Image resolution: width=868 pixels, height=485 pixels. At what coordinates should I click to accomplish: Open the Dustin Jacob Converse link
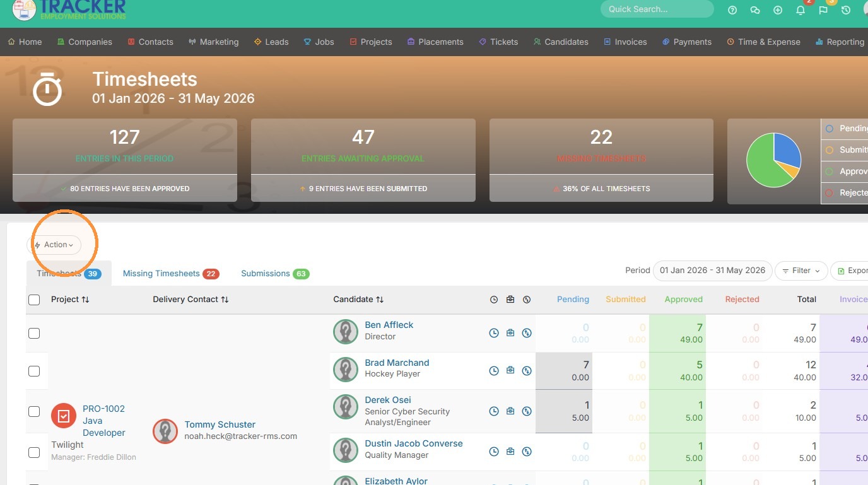[x=414, y=443]
